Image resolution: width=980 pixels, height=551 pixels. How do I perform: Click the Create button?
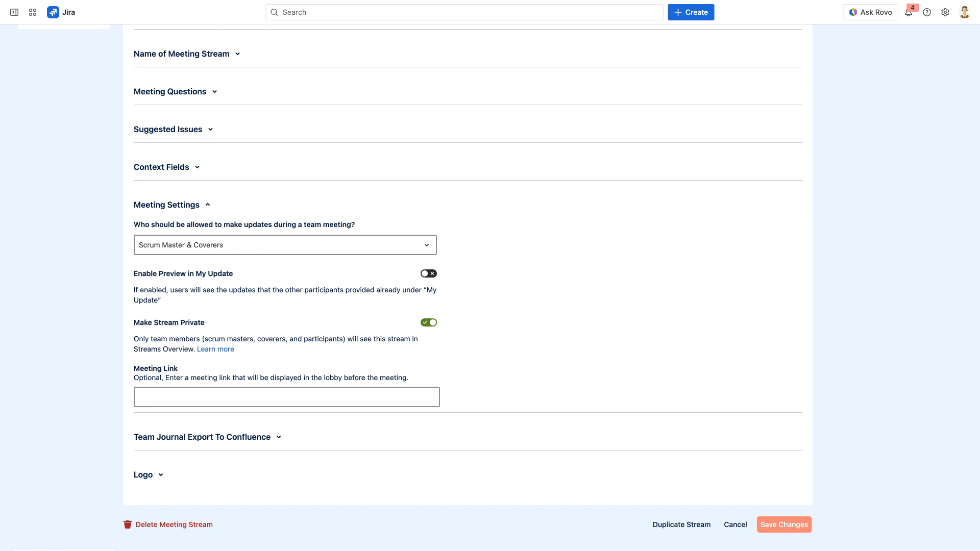click(x=691, y=12)
